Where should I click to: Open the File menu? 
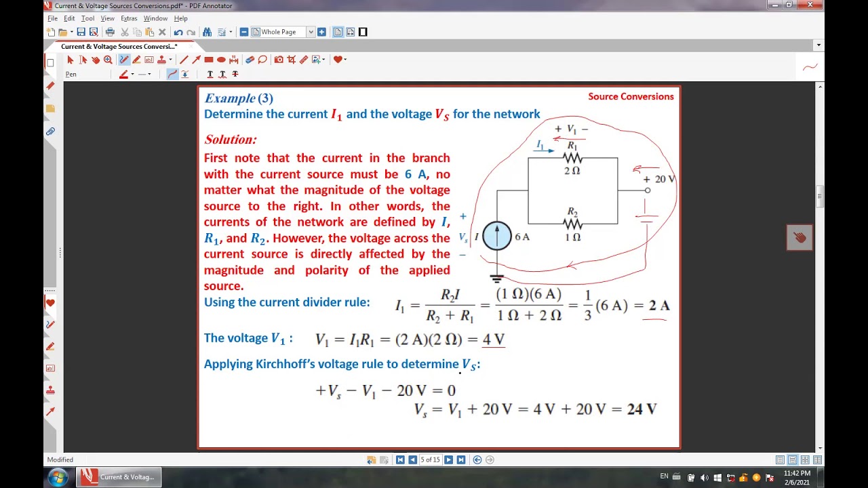click(52, 18)
